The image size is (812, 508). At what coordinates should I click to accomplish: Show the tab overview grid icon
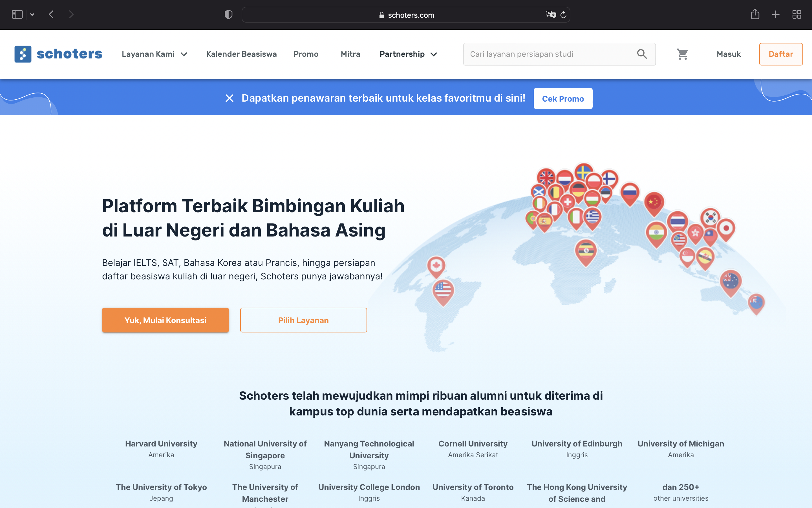click(797, 14)
